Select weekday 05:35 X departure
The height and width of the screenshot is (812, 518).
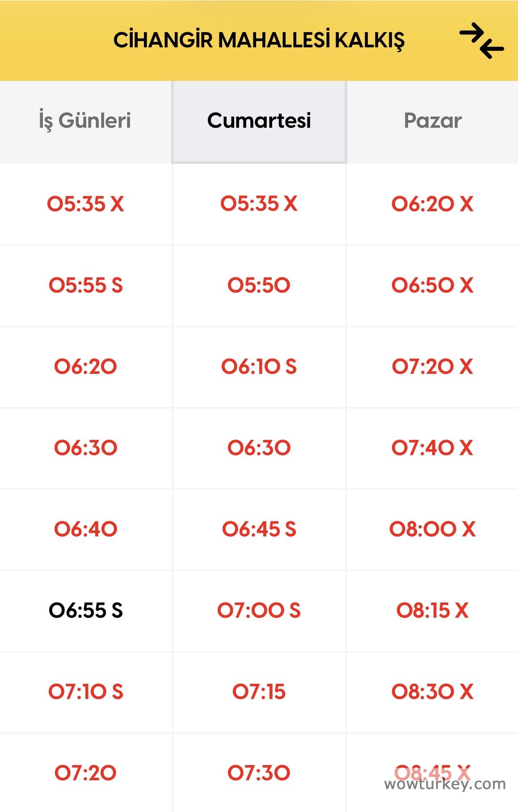85,204
